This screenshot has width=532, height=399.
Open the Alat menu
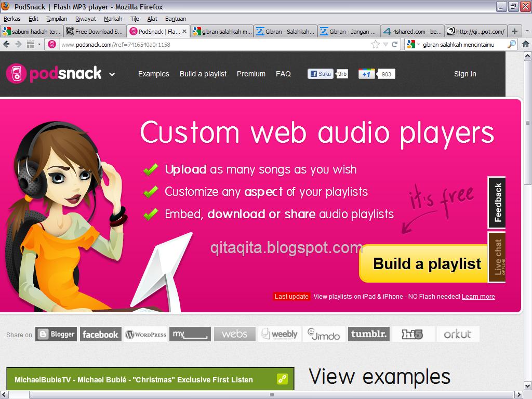tap(152, 19)
